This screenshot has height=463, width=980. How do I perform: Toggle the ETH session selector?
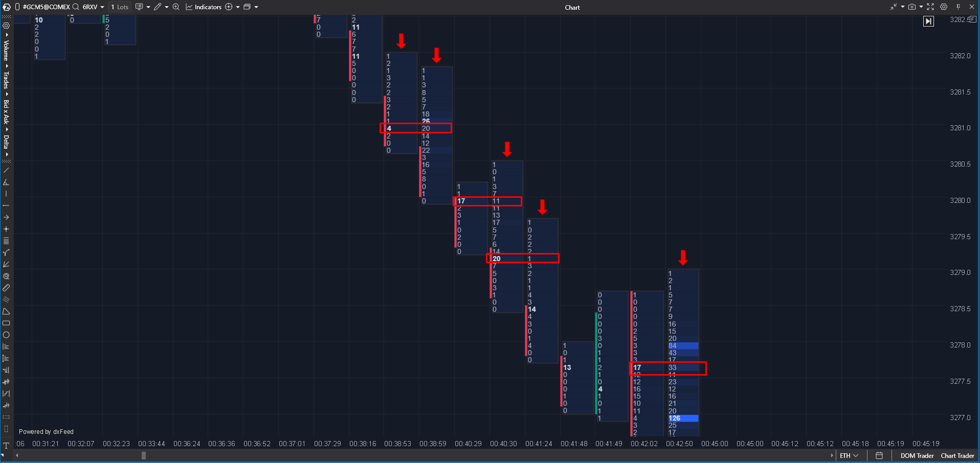click(849, 456)
